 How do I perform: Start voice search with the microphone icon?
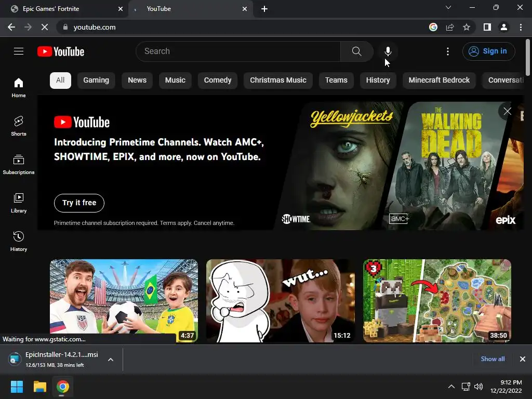(388, 51)
